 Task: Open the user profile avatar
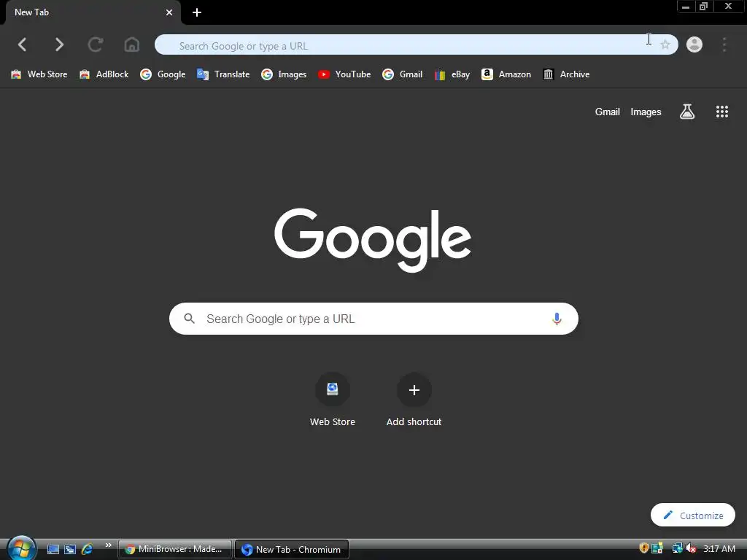click(694, 44)
